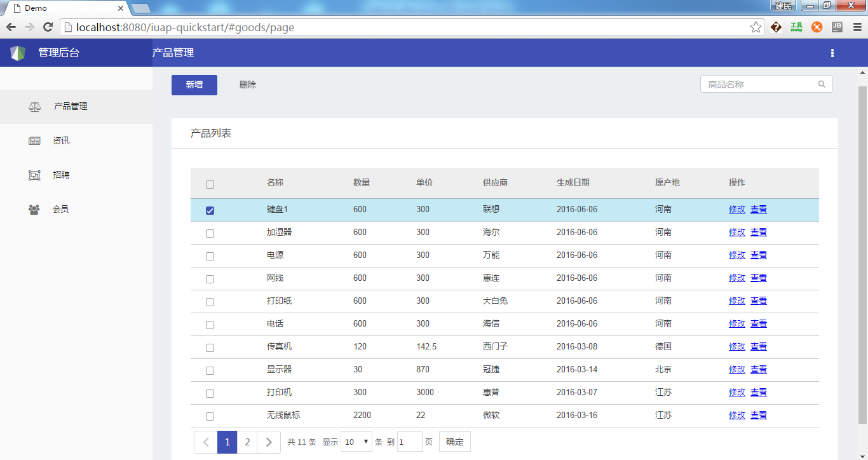
Task: Open the three-dot menu in header
Action: pyautogui.click(x=832, y=53)
